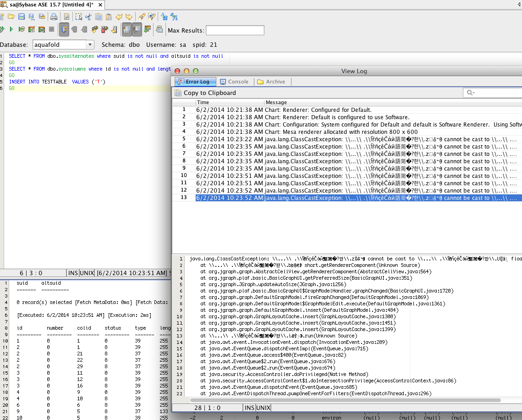522x420 pixels.
Task: Run the query with green play icon
Action: [11, 30]
